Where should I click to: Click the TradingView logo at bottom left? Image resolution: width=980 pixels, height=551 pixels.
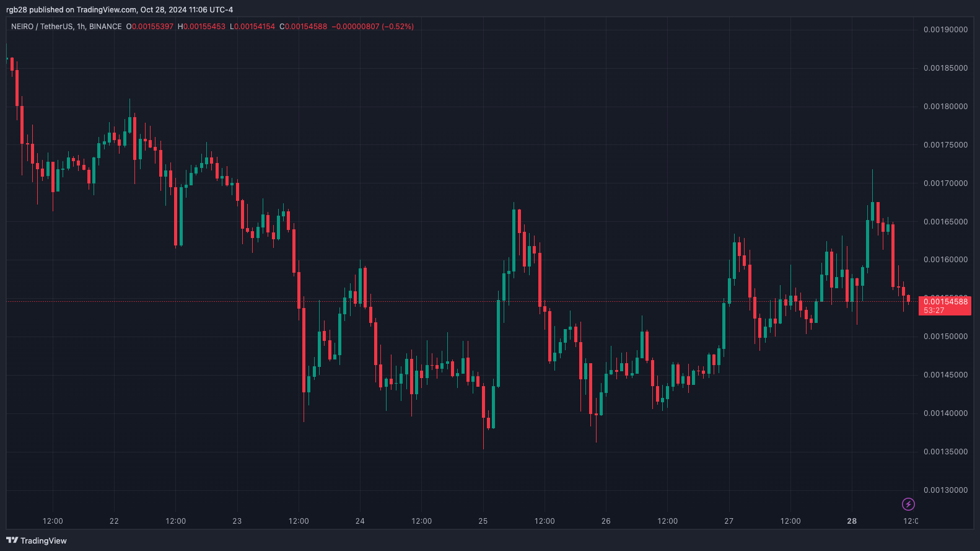tap(37, 540)
